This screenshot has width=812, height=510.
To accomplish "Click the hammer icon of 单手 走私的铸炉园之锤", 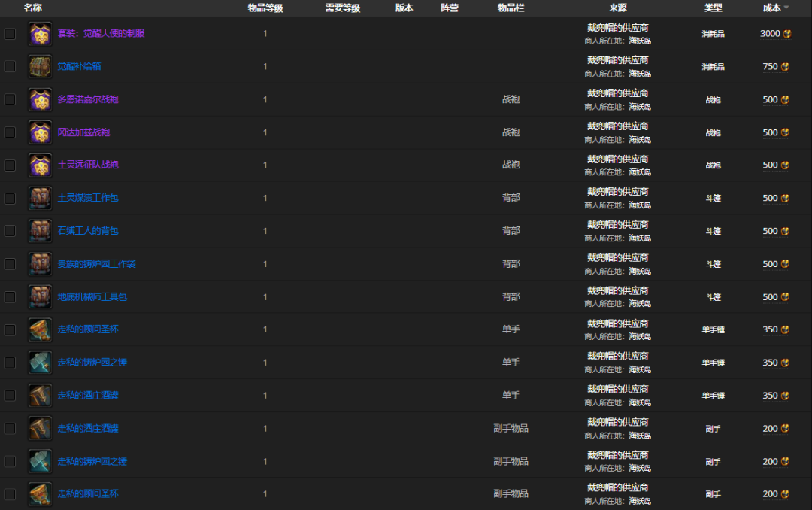I will coord(40,363).
